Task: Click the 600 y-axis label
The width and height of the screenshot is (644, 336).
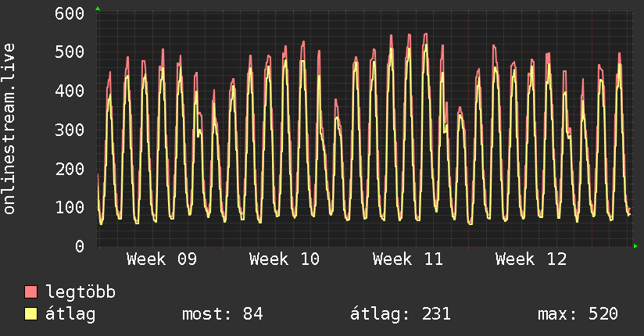Action: point(70,13)
